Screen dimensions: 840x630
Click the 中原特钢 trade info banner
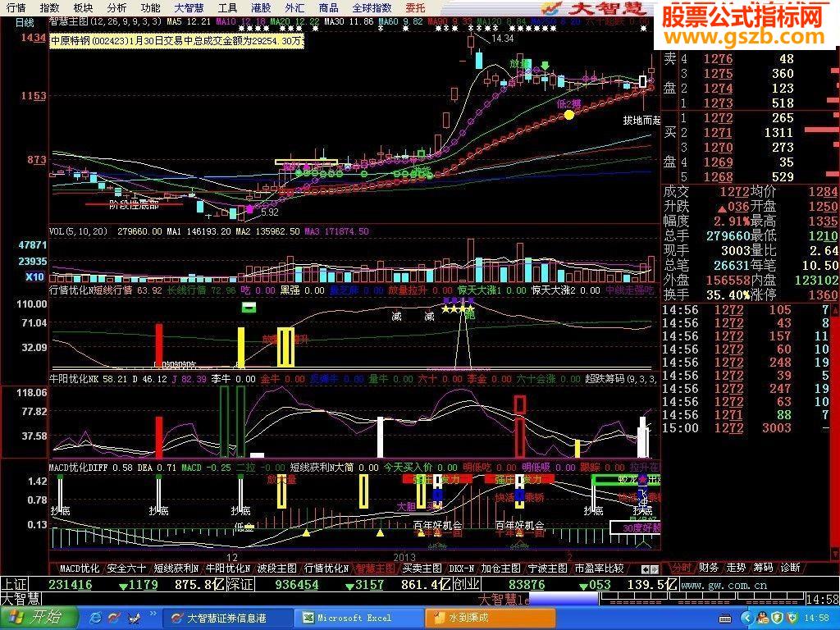click(177, 41)
